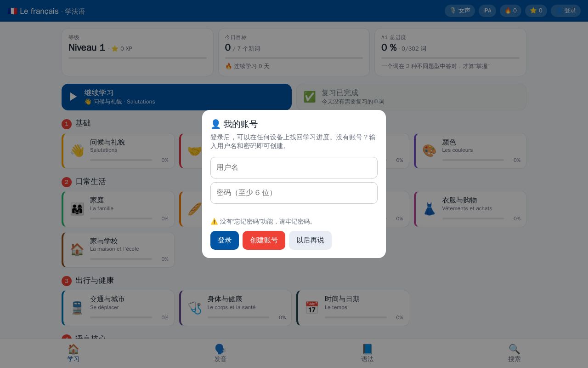Click the dress icon for 衣服与购物

tap(429, 209)
